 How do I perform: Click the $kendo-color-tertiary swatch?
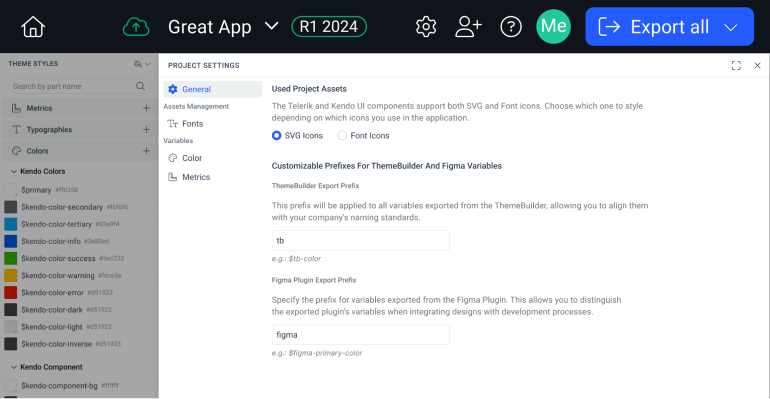[x=10, y=224]
